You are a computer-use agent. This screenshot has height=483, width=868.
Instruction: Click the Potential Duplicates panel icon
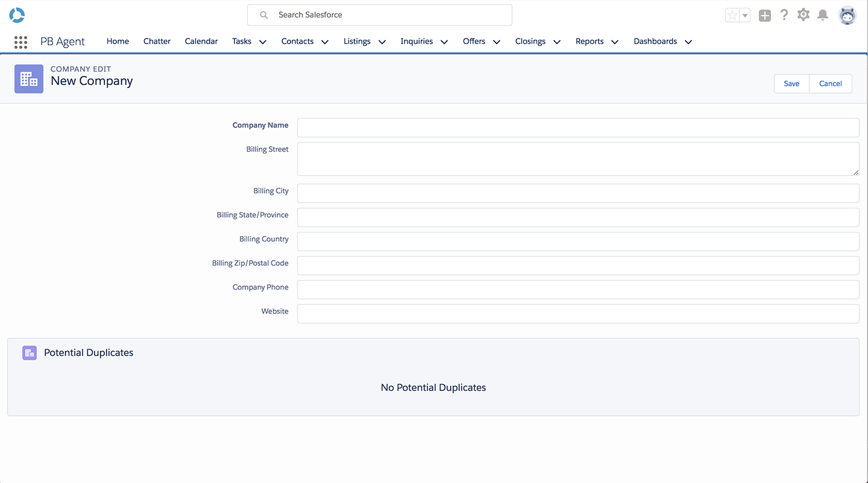pyautogui.click(x=29, y=352)
